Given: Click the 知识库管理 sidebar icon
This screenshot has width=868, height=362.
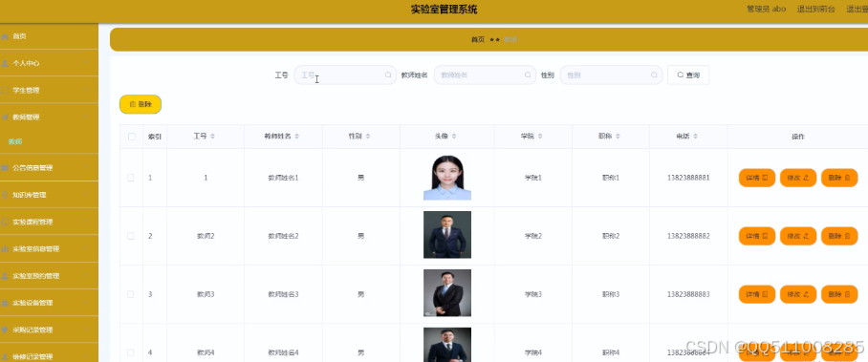Looking at the screenshot, I should [x=5, y=195].
